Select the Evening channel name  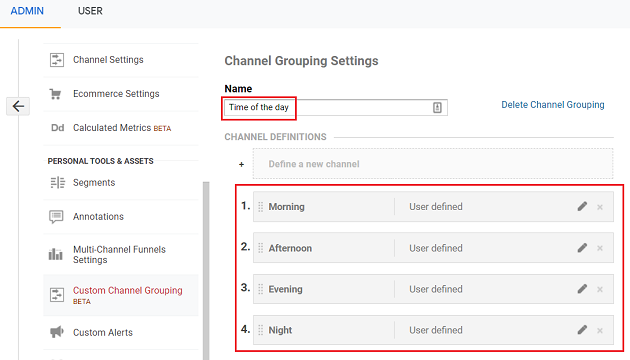[x=285, y=289]
